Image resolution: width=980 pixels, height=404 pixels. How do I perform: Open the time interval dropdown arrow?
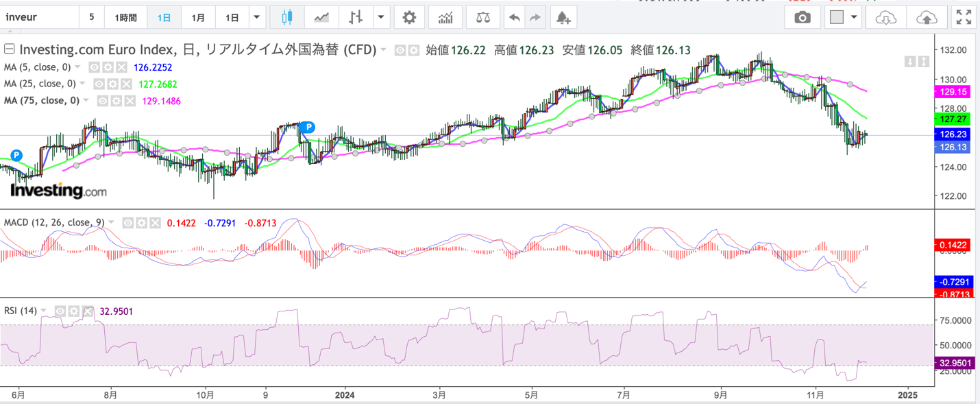pyautogui.click(x=256, y=17)
